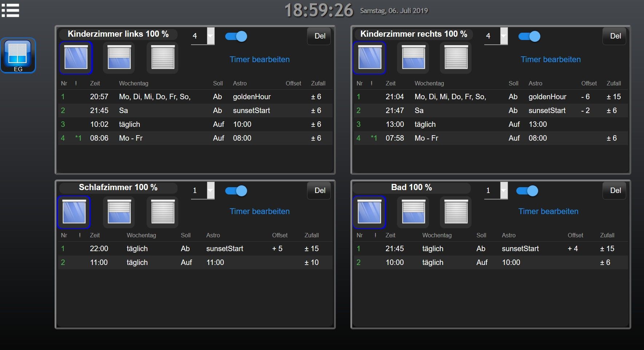The height and width of the screenshot is (350, 644).
Task: Open shutter fully in Schlafzimmer
Action: click(74, 212)
